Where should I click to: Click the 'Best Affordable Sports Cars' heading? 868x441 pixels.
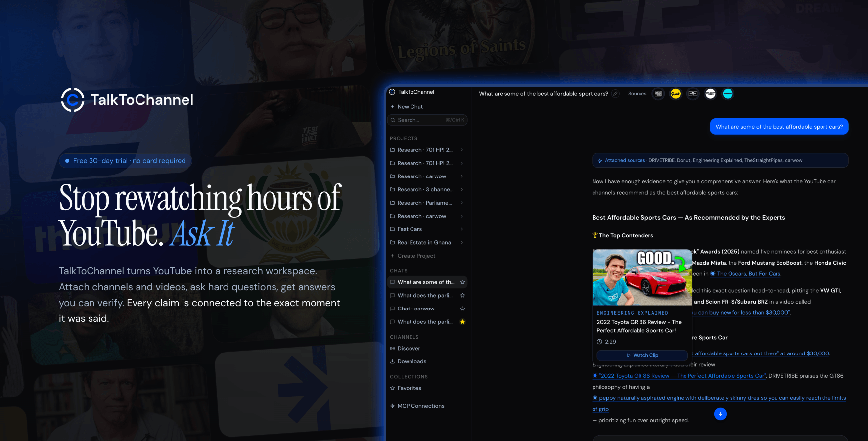688,218
